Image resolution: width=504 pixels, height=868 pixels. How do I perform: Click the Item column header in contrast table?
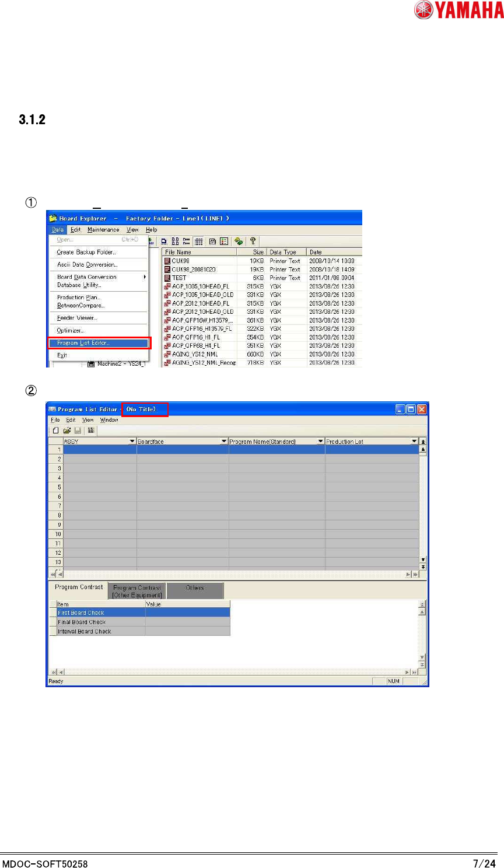(x=100, y=604)
